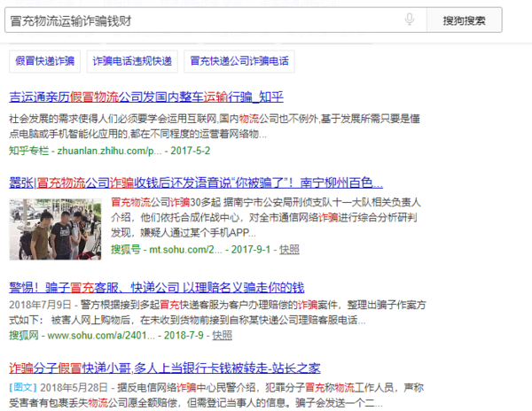Click the www.sohu.com/a/2401 source URL
The width and height of the screenshot is (532, 411).
pos(101,336)
